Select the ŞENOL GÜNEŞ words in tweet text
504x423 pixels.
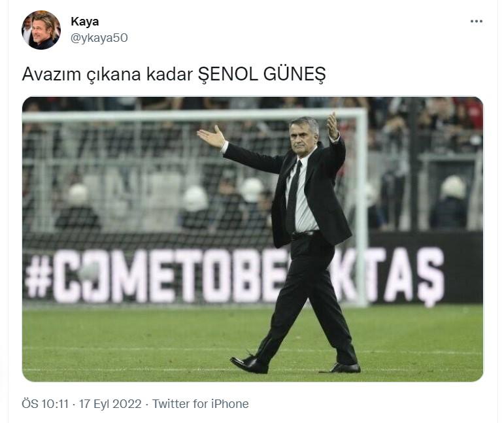coord(261,75)
